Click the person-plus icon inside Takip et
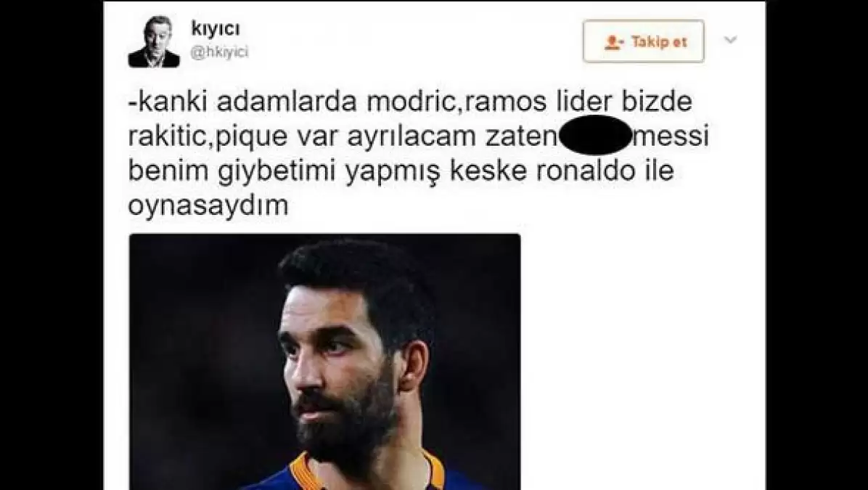This screenshot has width=868, height=490. click(615, 42)
